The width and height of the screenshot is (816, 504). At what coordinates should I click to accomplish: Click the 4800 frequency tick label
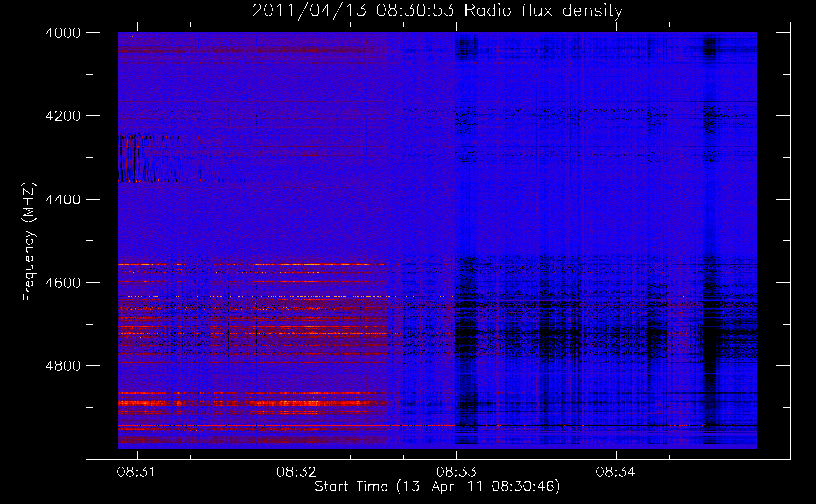(x=63, y=366)
